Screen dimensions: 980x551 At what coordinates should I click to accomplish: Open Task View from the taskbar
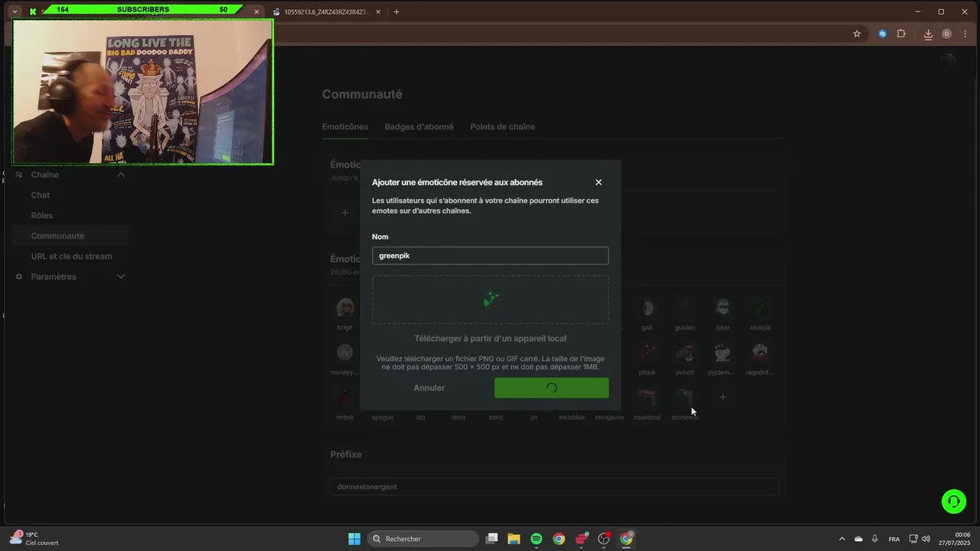[492, 539]
